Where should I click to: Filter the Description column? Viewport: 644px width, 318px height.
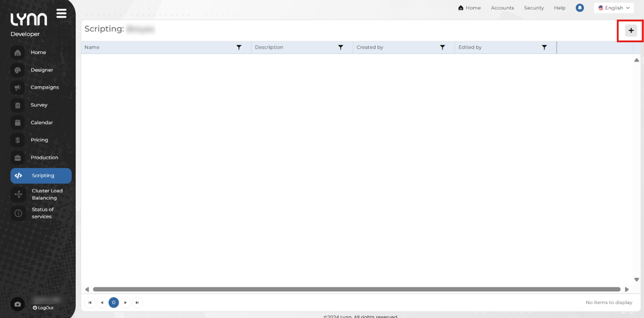[340, 47]
